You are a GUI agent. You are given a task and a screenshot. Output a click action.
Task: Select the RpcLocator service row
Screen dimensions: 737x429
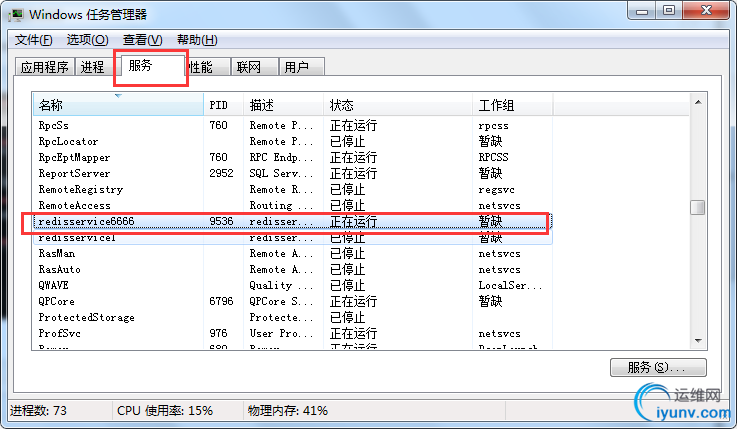tap(292, 141)
